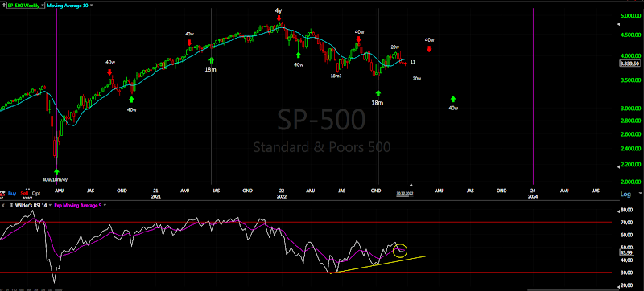
Task: Click the 2024 year label on time axis
Action: [533, 196]
